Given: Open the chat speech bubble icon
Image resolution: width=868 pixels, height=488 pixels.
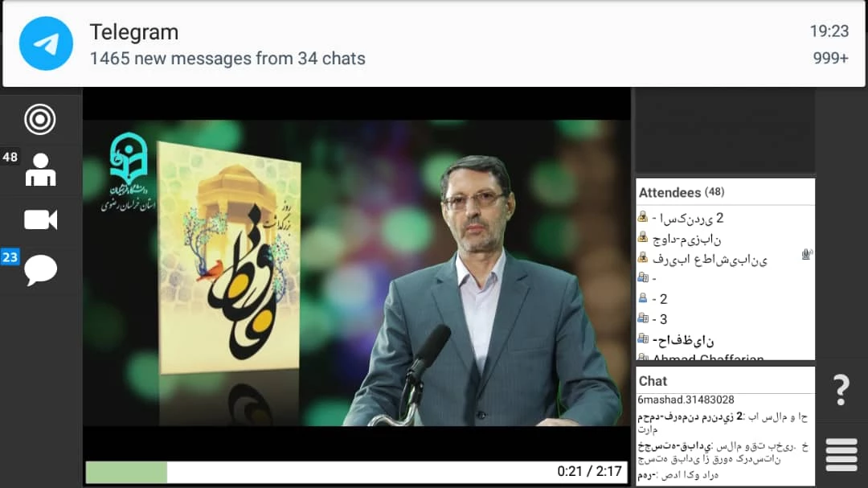Looking at the screenshot, I should pos(40,270).
